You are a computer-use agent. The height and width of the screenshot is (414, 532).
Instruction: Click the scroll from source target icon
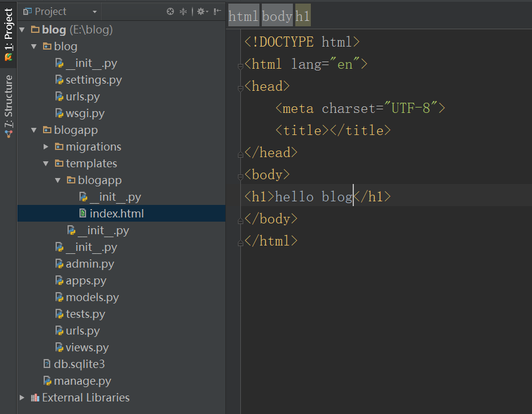pyautogui.click(x=170, y=11)
